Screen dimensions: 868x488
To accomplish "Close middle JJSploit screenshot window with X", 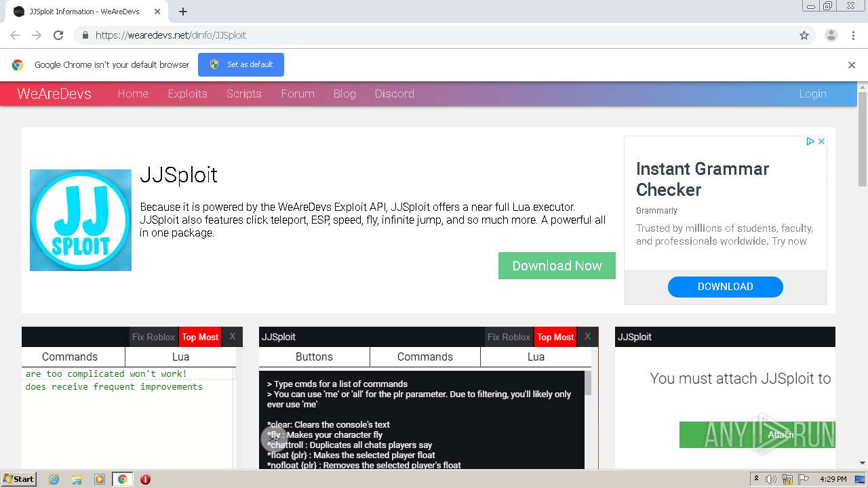I will (x=587, y=336).
